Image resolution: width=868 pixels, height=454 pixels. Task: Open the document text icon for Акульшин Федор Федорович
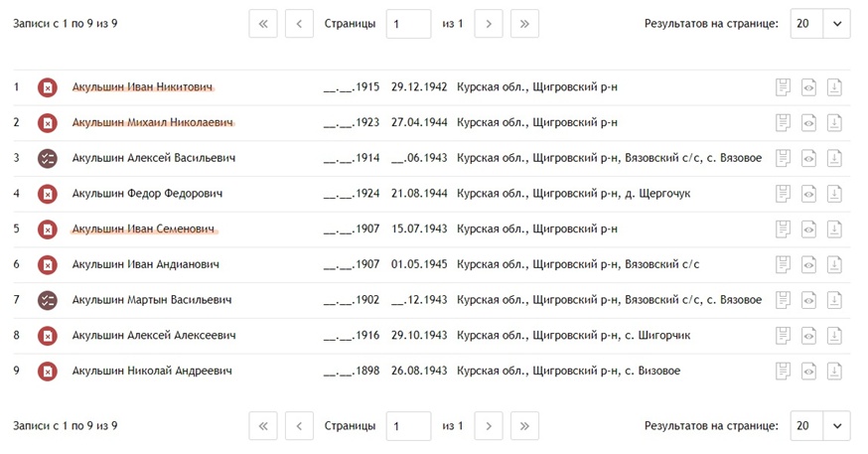pyautogui.click(x=784, y=194)
